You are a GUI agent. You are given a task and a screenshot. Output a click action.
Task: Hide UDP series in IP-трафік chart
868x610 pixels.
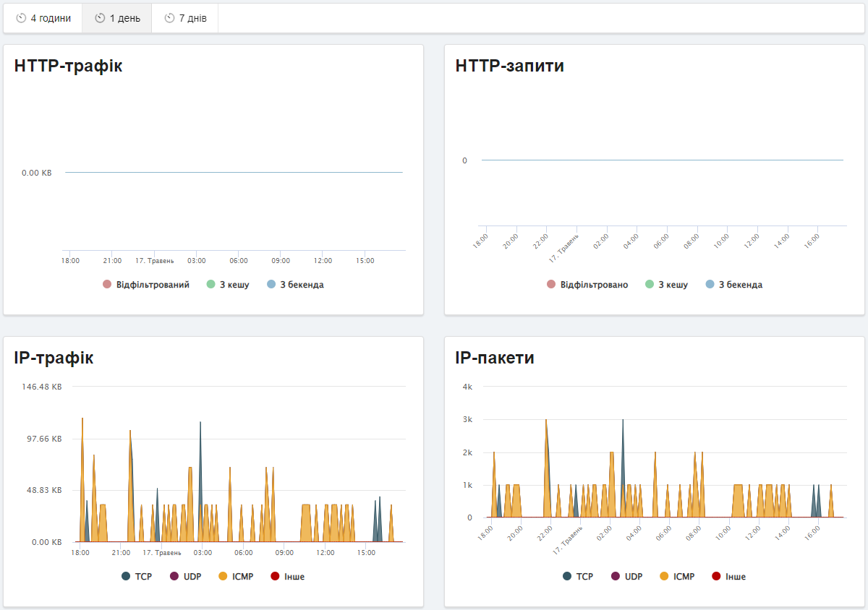(x=192, y=577)
